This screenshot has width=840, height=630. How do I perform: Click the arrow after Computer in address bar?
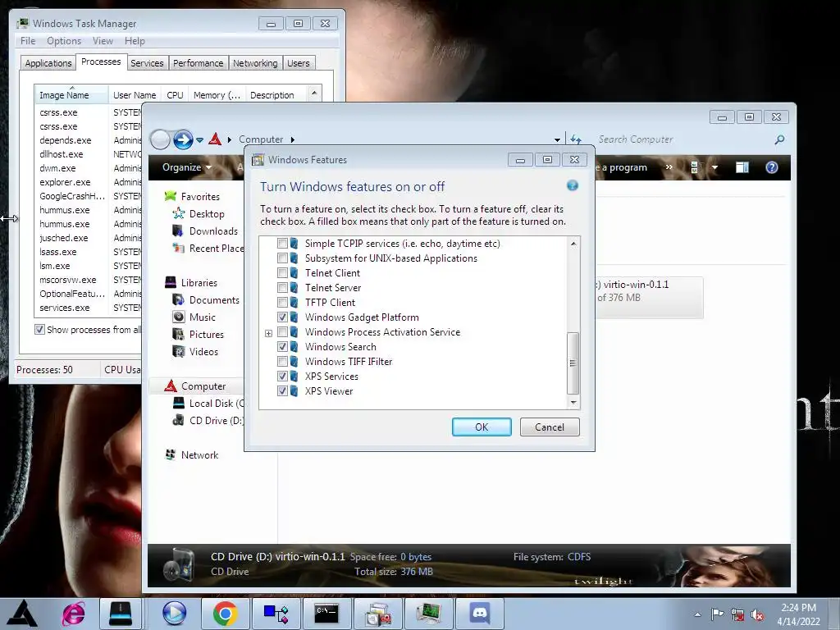point(293,139)
